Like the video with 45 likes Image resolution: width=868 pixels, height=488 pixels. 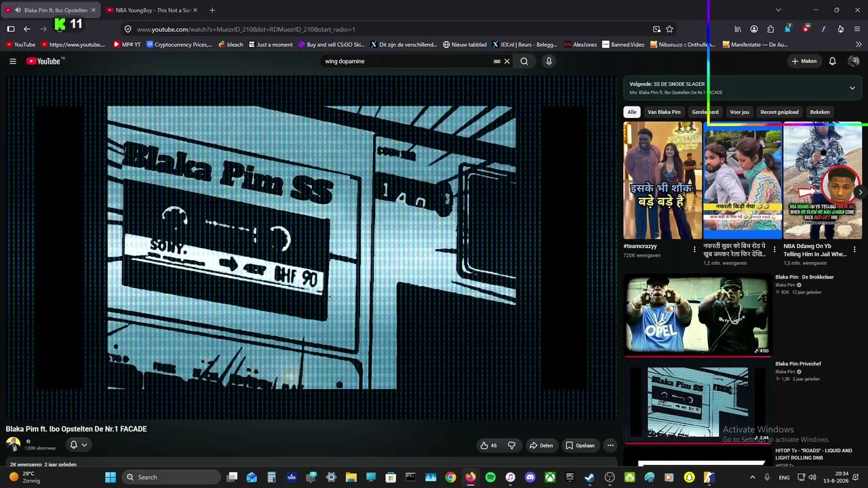[489, 445]
